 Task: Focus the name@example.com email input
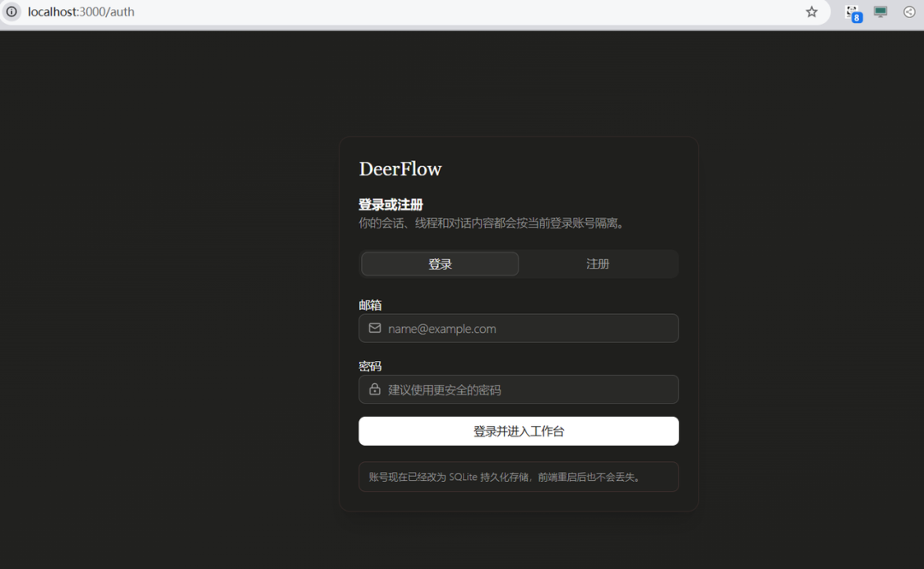click(518, 328)
